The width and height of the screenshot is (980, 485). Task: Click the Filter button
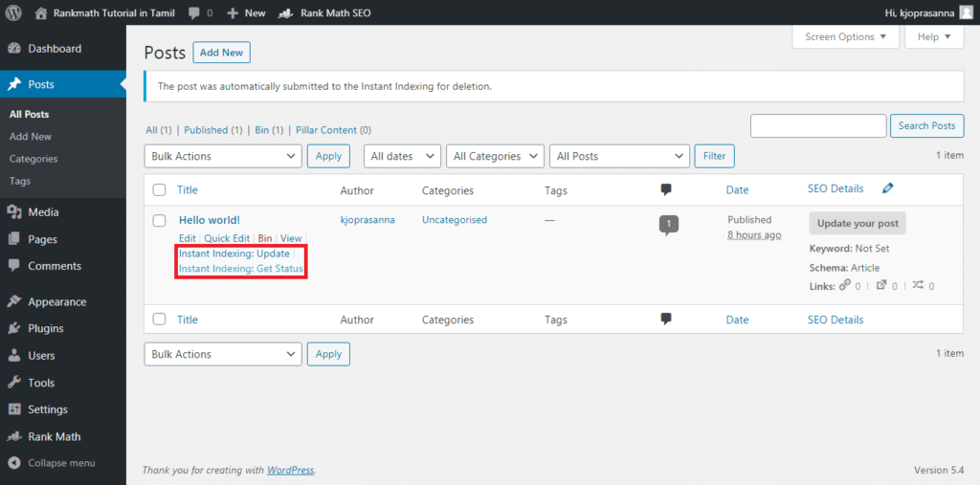click(714, 156)
